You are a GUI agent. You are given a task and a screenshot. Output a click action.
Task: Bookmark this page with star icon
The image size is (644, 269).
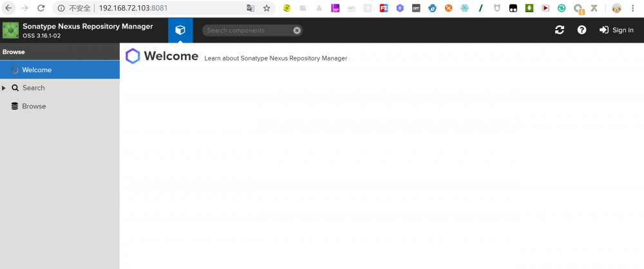267,8
